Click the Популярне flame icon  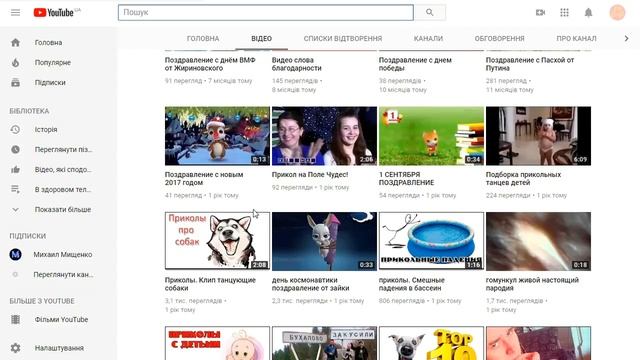pos(16,62)
